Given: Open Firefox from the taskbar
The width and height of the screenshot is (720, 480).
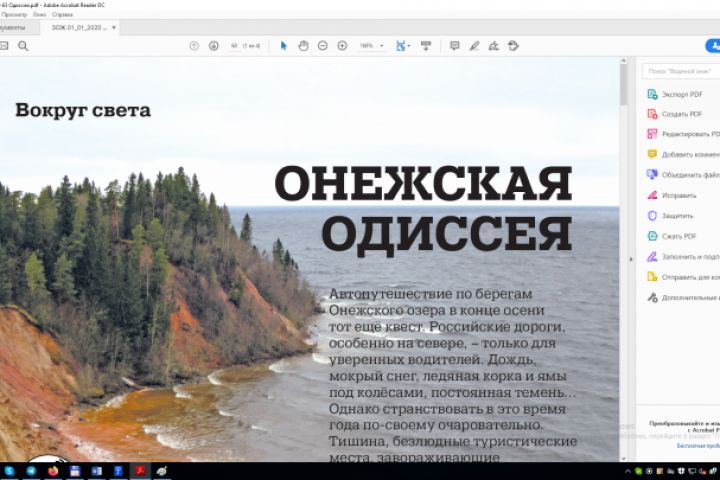Looking at the screenshot, I should coord(53,471).
